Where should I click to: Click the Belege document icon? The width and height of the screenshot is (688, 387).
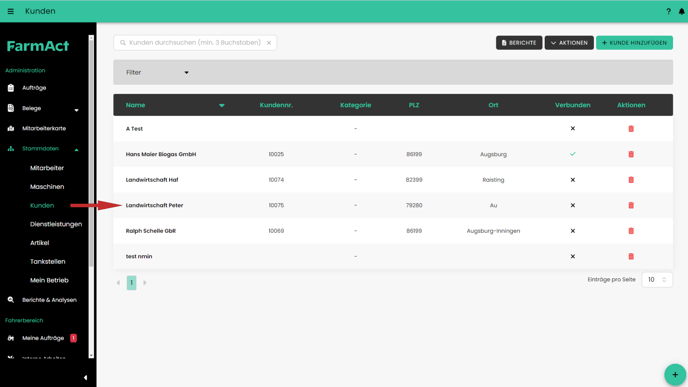[11, 108]
